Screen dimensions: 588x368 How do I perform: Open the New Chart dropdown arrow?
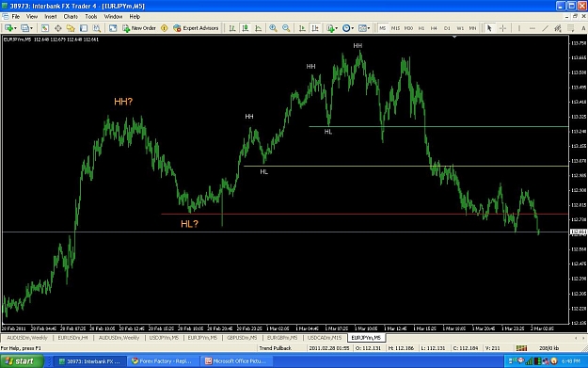[x=15, y=28]
